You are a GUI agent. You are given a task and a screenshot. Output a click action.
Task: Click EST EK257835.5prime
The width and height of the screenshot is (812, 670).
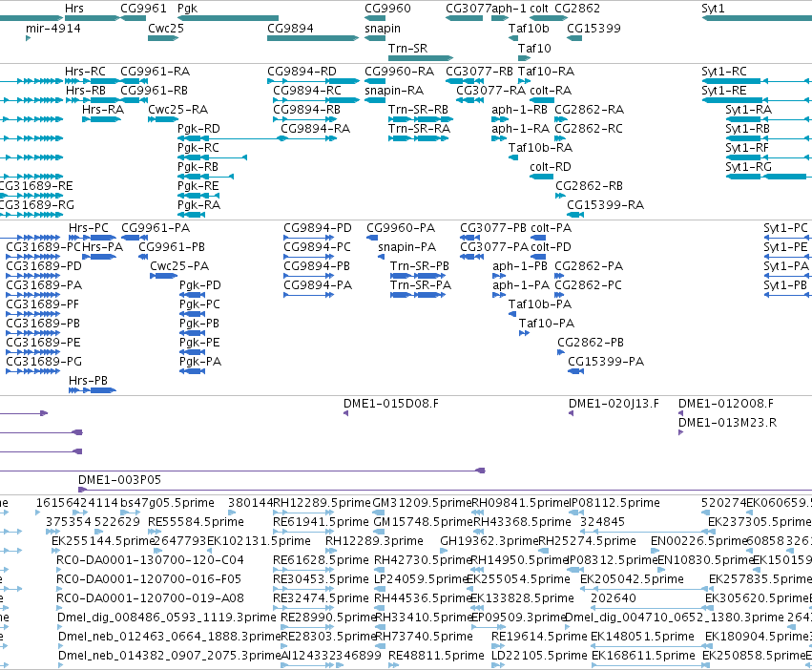[760, 579]
